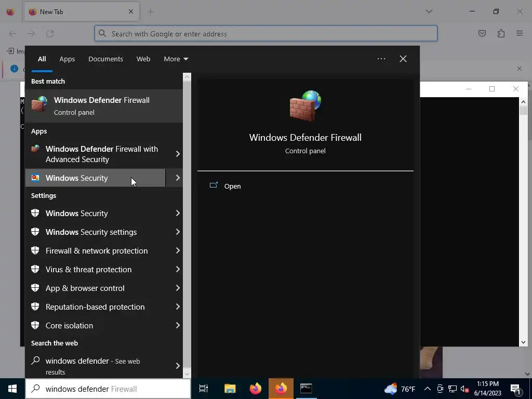This screenshot has width=532, height=399.
Task: Switch to the Web search tab
Action: point(143,59)
